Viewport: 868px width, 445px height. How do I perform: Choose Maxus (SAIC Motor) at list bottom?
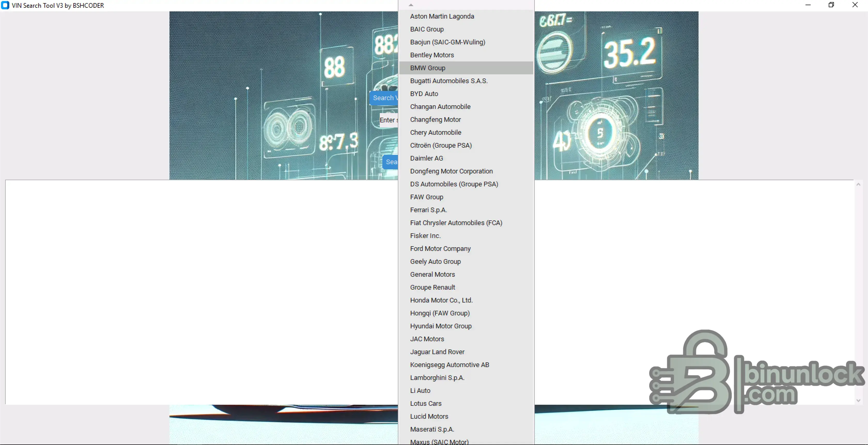(466, 441)
